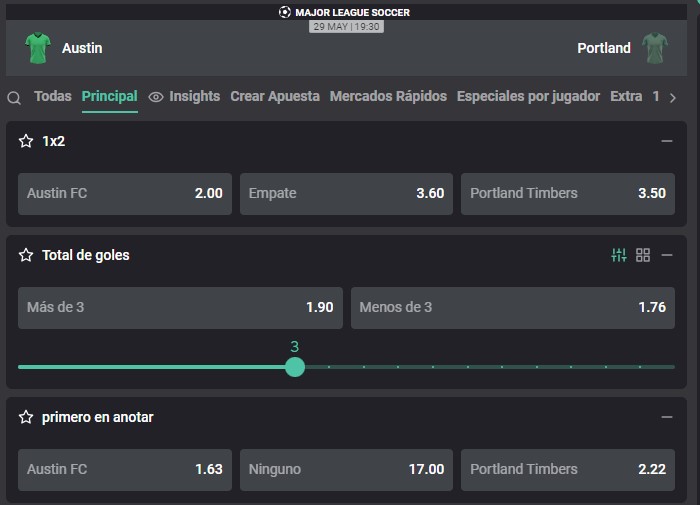Viewport: 700px width, 505px height.
Task: Show more tabs with right chevron
Action: click(x=673, y=97)
